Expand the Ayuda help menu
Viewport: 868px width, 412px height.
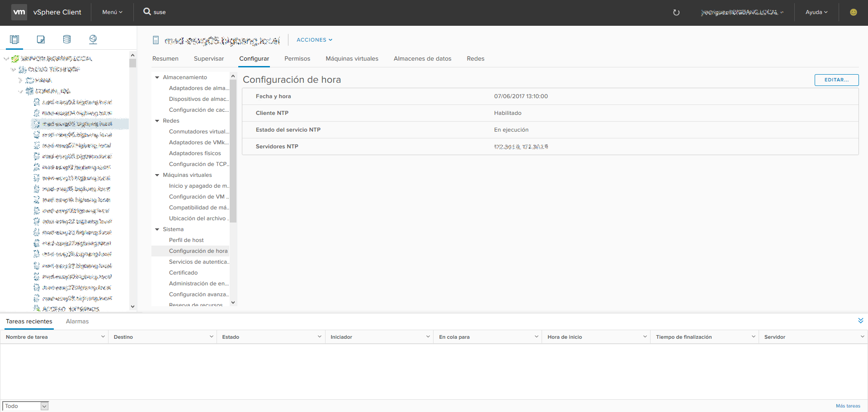[x=816, y=12]
